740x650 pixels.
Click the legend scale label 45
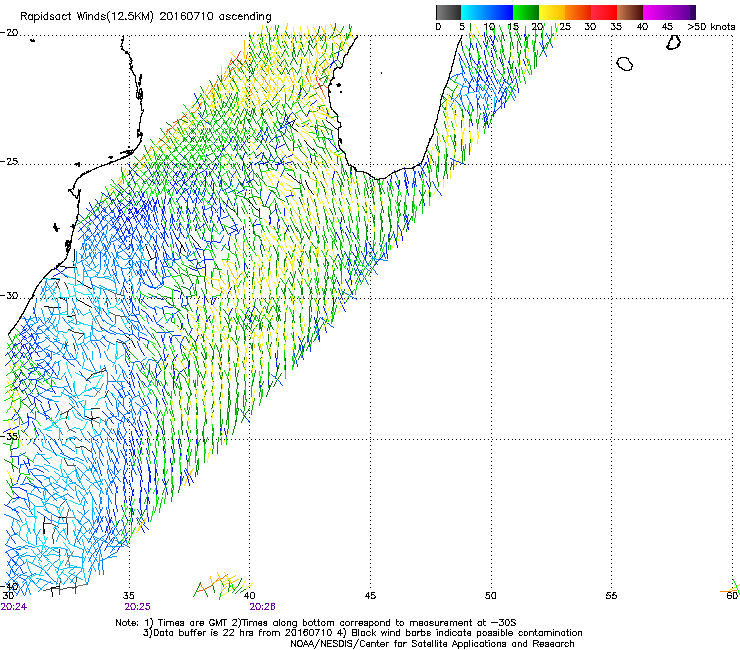[667, 27]
